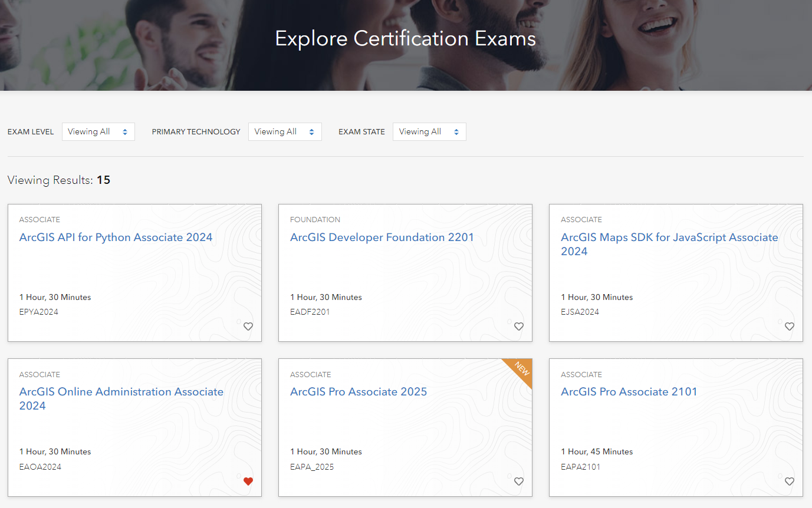The height and width of the screenshot is (508, 812).
Task: Open the EXAM LEVEL filter dropdown
Action: (x=98, y=131)
